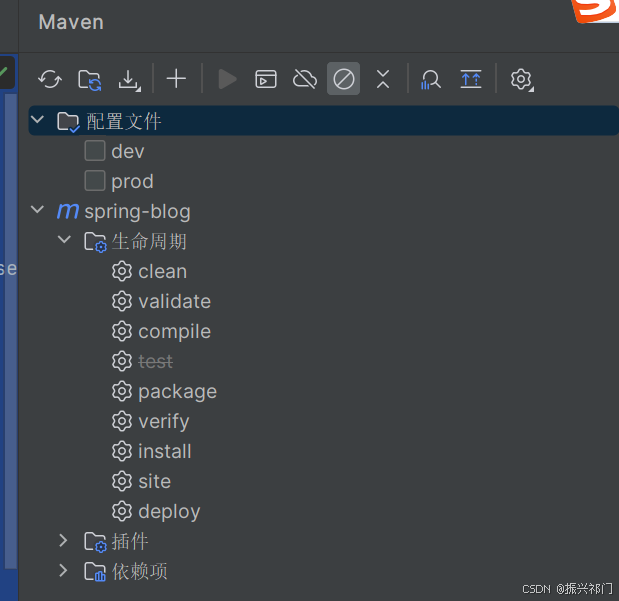Screen dimensions: 619x601
Task: Collapse the spring-blog project node
Action: 38,209
